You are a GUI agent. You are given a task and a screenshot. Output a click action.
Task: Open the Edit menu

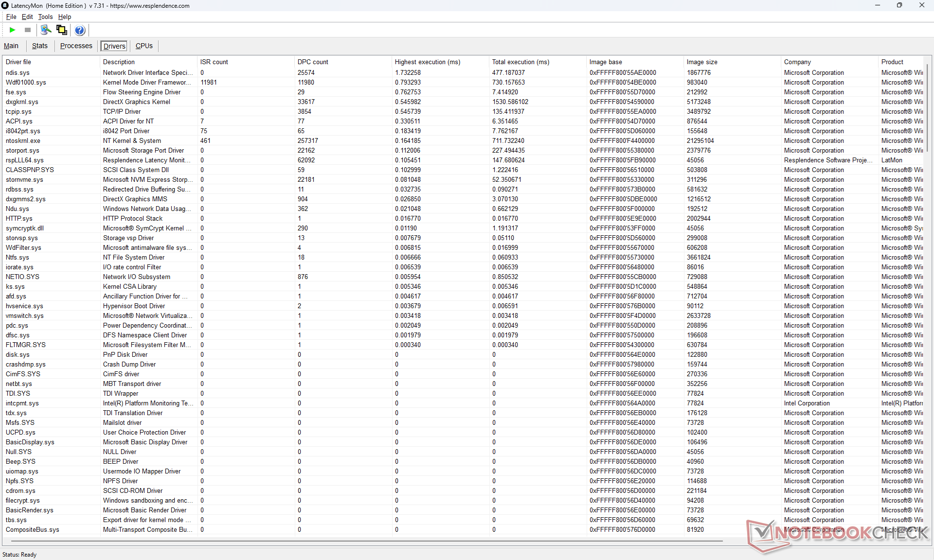[27, 17]
